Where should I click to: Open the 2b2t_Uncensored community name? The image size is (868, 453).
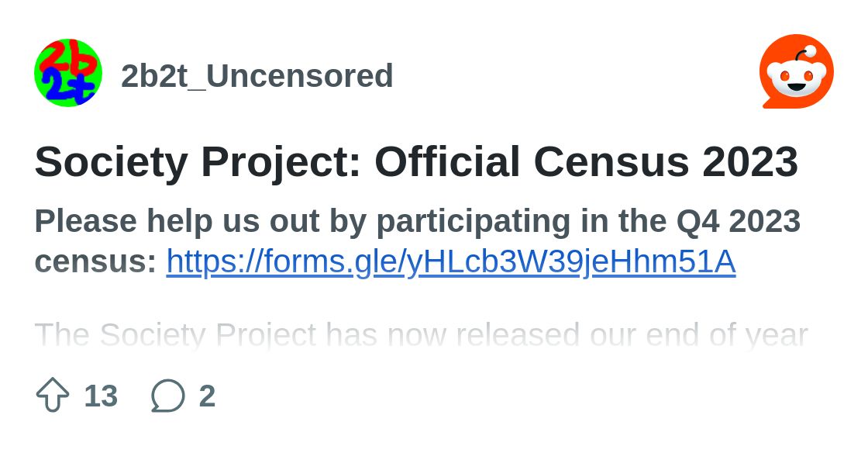pos(257,76)
